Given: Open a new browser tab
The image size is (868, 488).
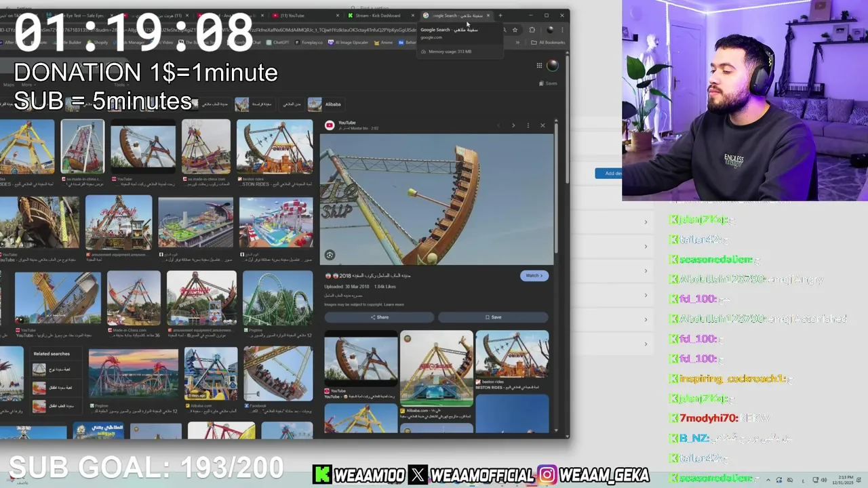Looking at the screenshot, I should click(500, 16).
